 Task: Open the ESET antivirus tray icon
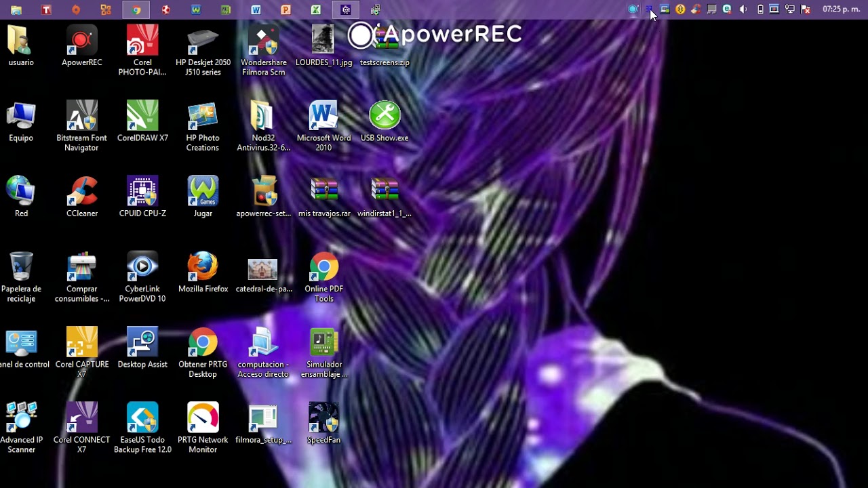coord(727,9)
